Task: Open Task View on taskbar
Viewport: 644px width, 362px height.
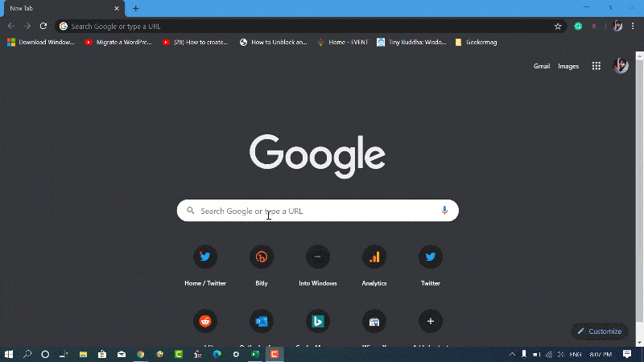Action: point(64,354)
